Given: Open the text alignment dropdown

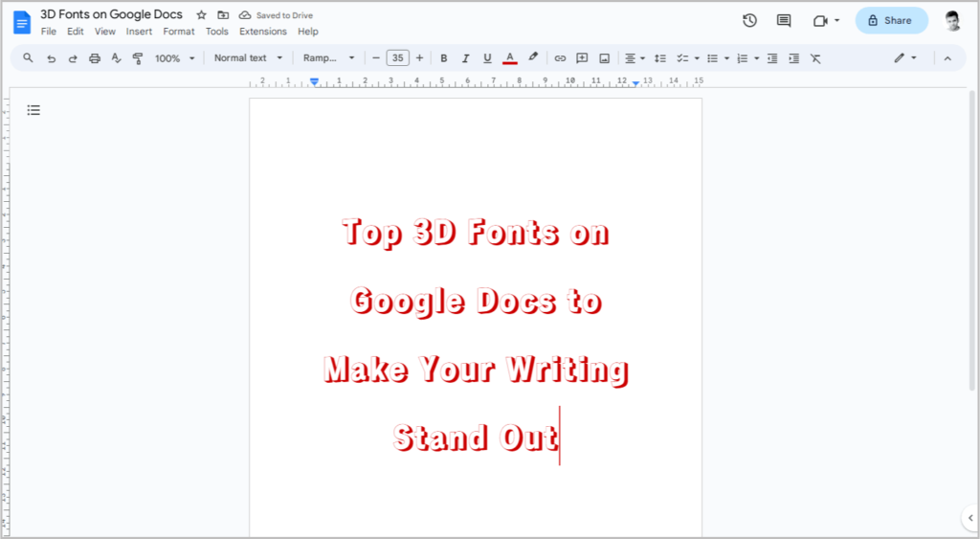Looking at the screenshot, I should click(x=635, y=58).
